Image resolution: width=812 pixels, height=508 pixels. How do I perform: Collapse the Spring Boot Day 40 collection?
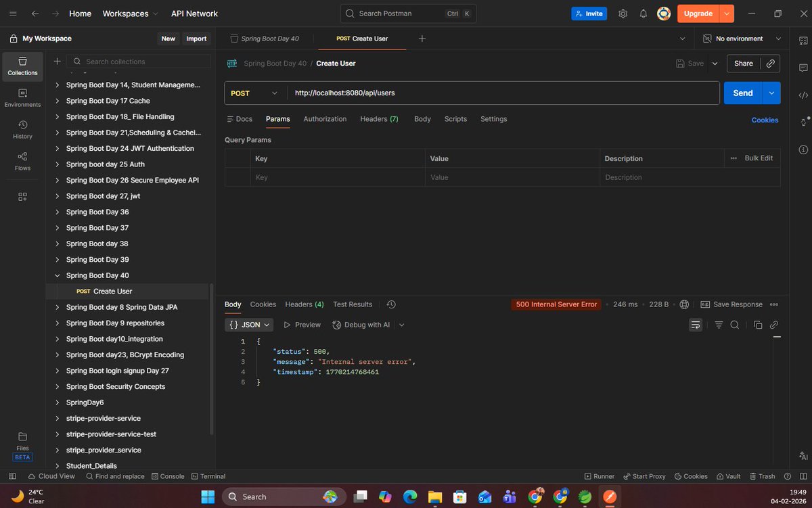coord(57,275)
